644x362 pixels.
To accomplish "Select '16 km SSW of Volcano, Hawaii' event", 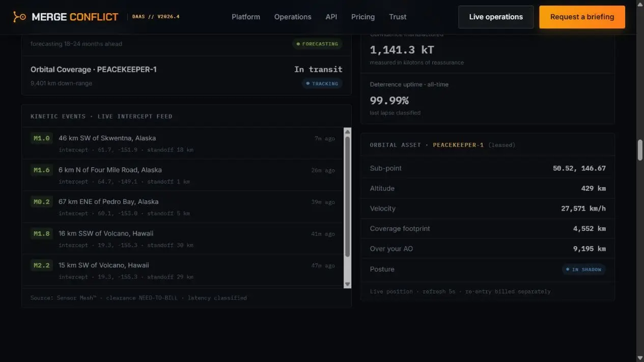I will [x=106, y=233].
